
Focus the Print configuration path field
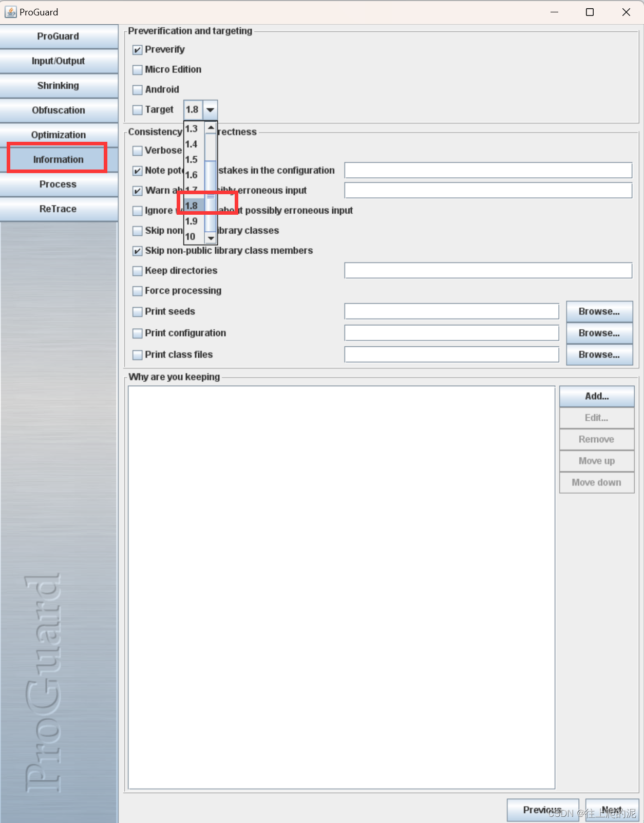pyautogui.click(x=452, y=333)
